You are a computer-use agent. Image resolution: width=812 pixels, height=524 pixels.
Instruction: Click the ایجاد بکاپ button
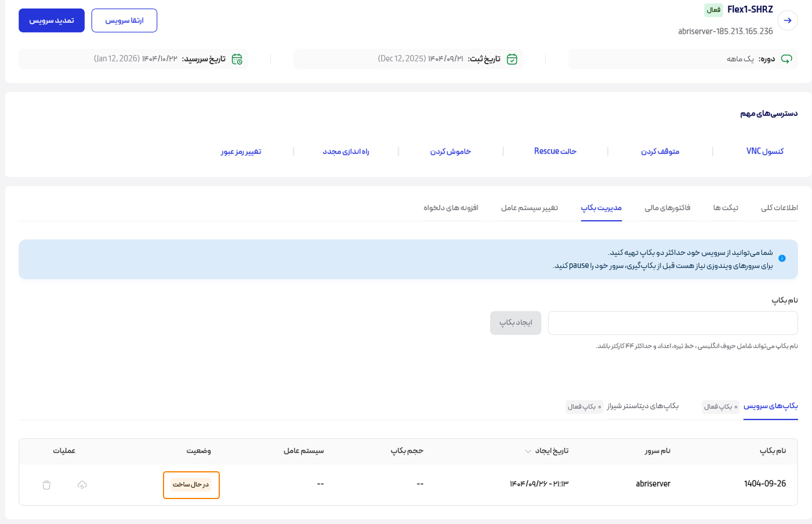click(x=515, y=323)
